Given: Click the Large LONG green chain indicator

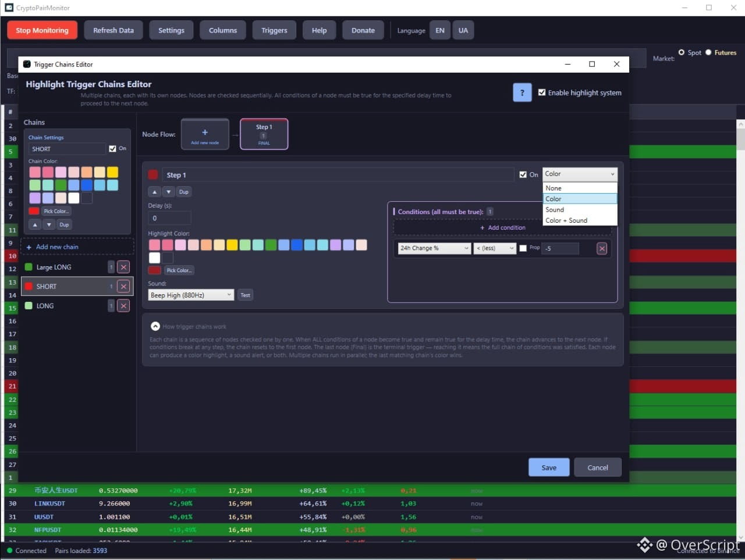Looking at the screenshot, I should (x=29, y=267).
